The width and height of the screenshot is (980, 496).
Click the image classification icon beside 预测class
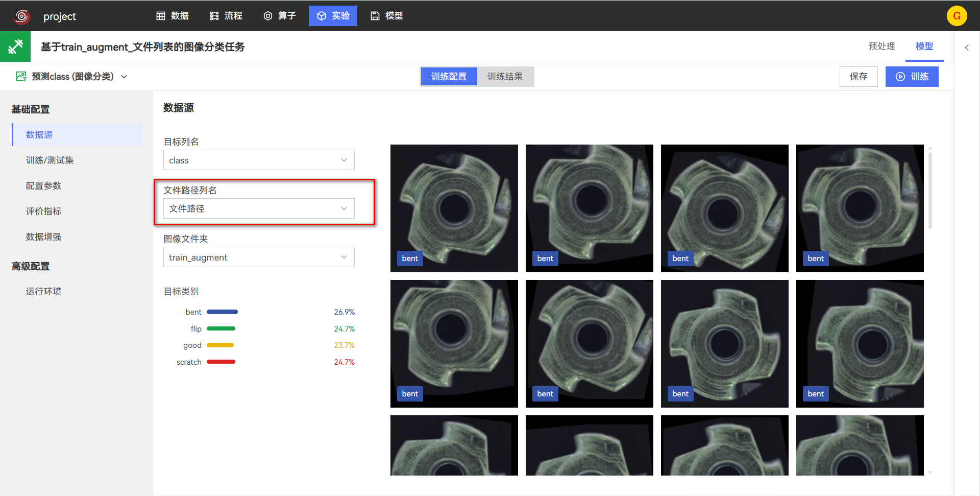coord(21,77)
